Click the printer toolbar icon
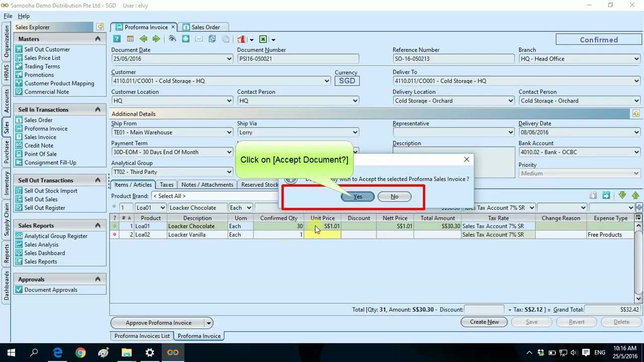Image resolution: width=644 pixels, height=362 pixels. pyautogui.click(x=186, y=39)
